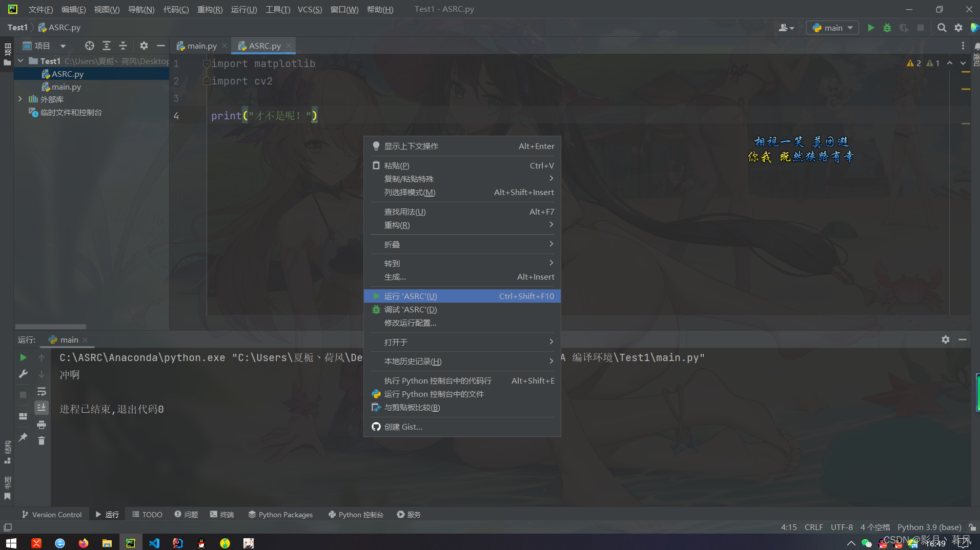This screenshot has width=980, height=550.
Task: Select 显示上下文操作 menu entry
Action: point(462,146)
